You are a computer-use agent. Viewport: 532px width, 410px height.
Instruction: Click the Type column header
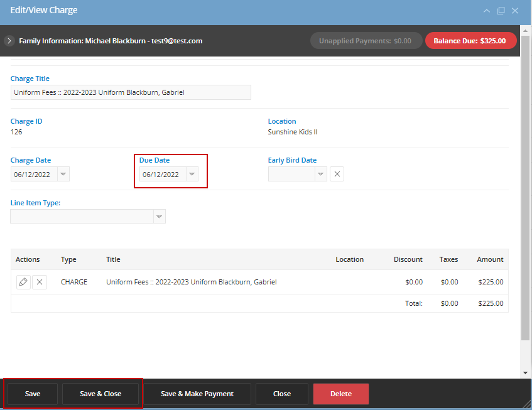[x=68, y=259]
